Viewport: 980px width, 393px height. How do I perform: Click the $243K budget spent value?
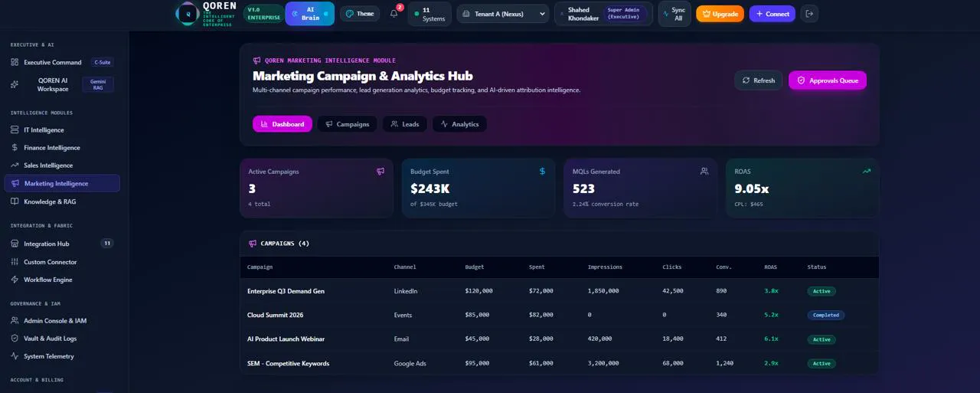pos(430,188)
